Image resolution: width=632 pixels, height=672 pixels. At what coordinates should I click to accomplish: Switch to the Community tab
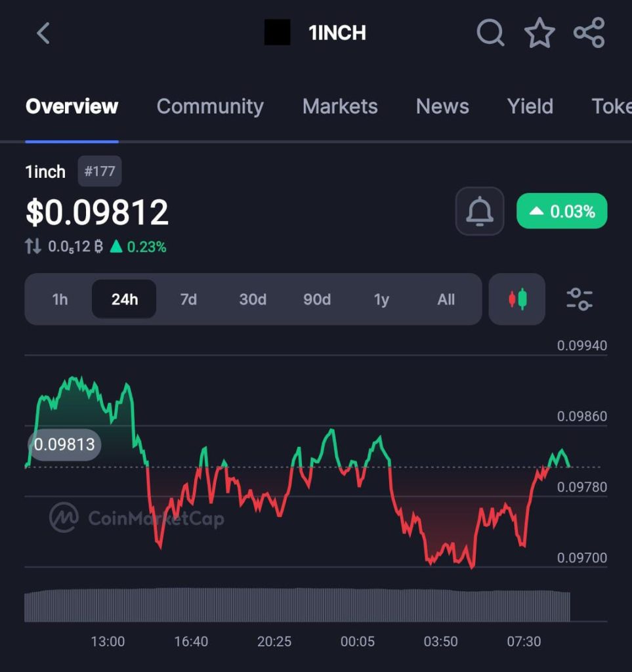(210, 106)
